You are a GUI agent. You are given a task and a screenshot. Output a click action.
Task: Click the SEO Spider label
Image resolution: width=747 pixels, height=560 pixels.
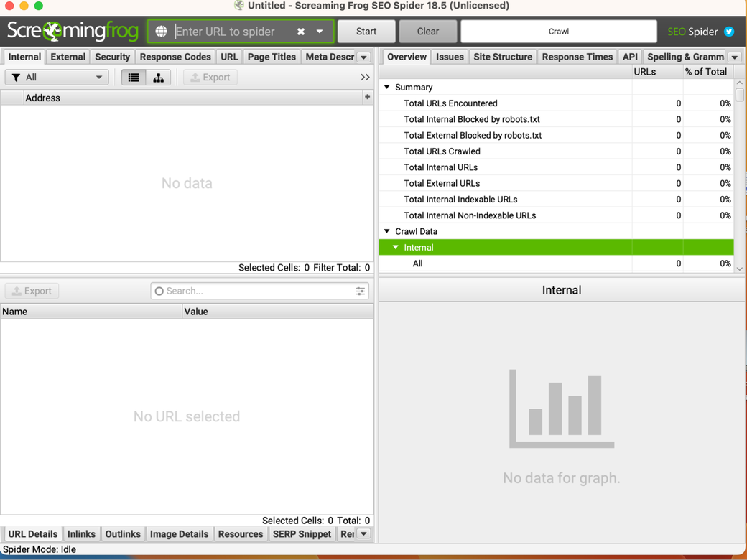click(692, 32)
